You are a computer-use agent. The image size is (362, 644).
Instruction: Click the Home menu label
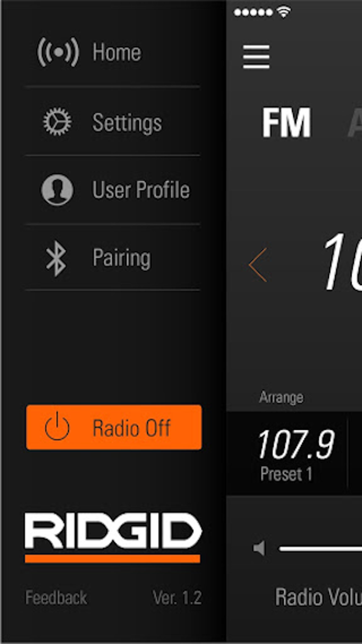(116, 52)
